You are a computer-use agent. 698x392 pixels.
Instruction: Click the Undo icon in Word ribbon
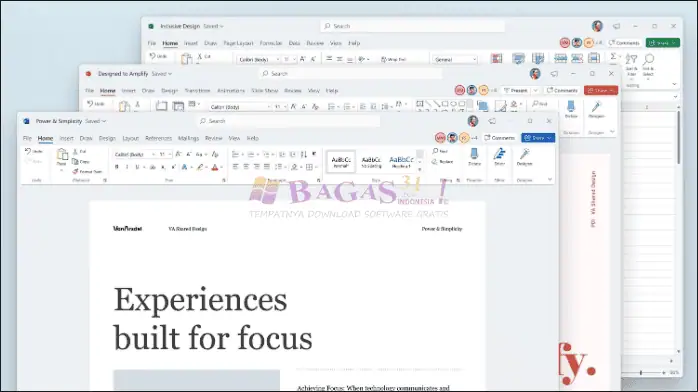28,151
